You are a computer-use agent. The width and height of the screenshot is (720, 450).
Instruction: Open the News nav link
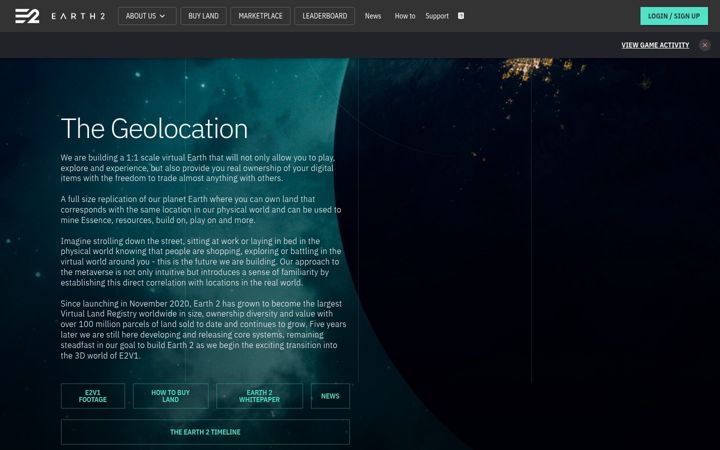click(x=373, y=16)
